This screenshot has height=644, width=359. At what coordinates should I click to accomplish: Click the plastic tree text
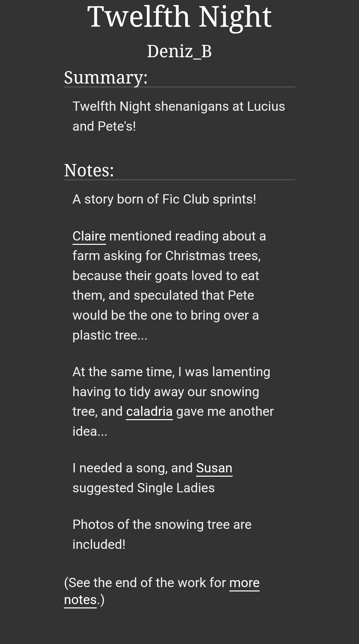tap(110, 335)
